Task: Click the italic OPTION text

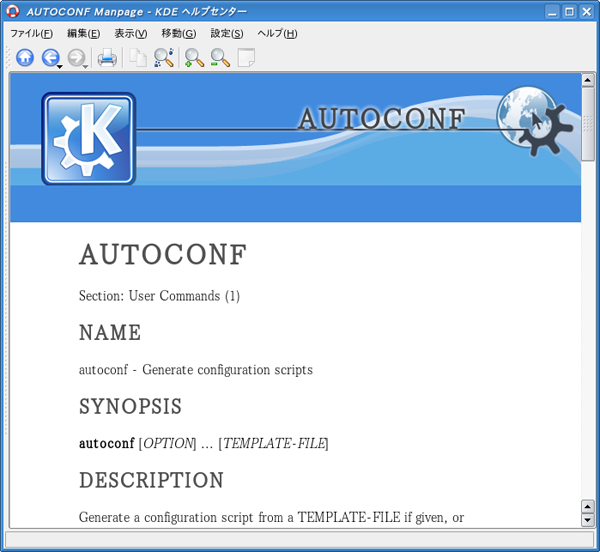Action: point(168,443)
